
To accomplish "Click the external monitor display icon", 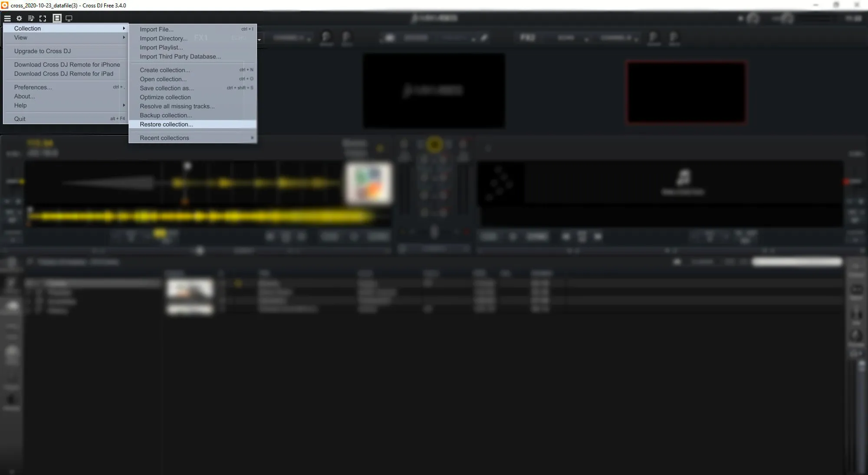I will coord(69,18).
